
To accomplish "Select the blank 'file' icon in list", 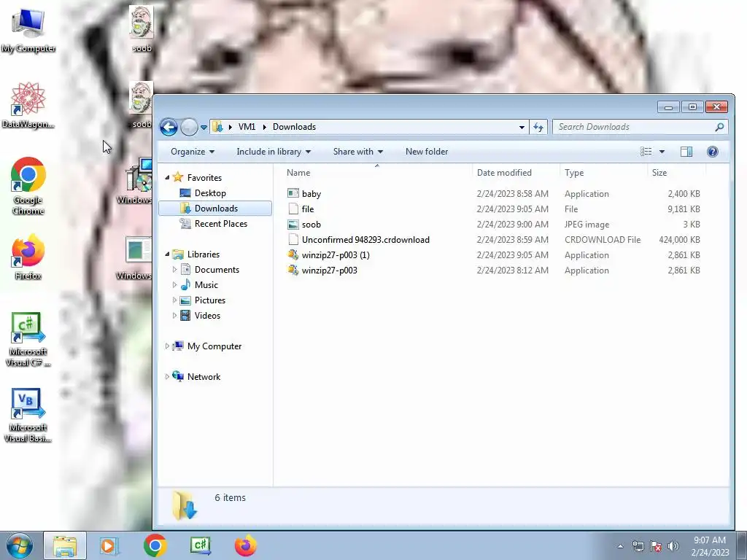I will click(293, 209).
